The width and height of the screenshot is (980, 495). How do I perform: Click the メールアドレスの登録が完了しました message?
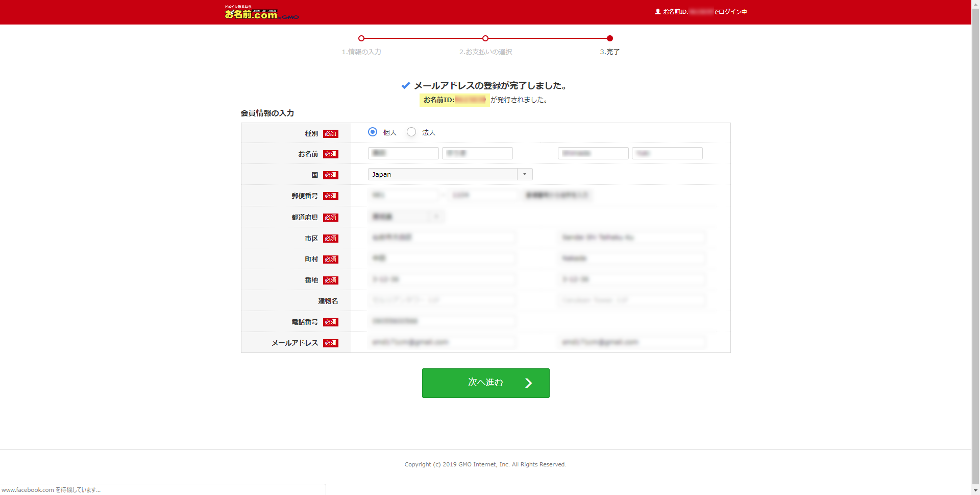coord(491,85)
